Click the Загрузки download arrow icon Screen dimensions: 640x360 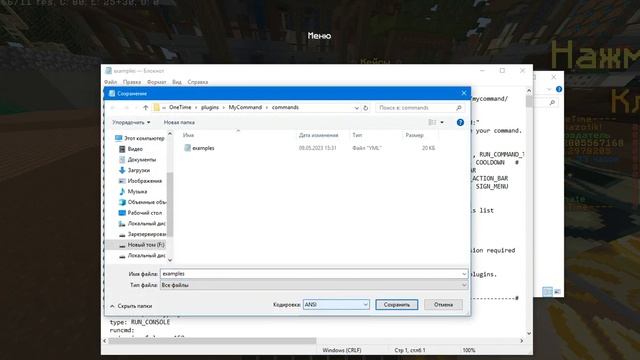click(122, 170)
